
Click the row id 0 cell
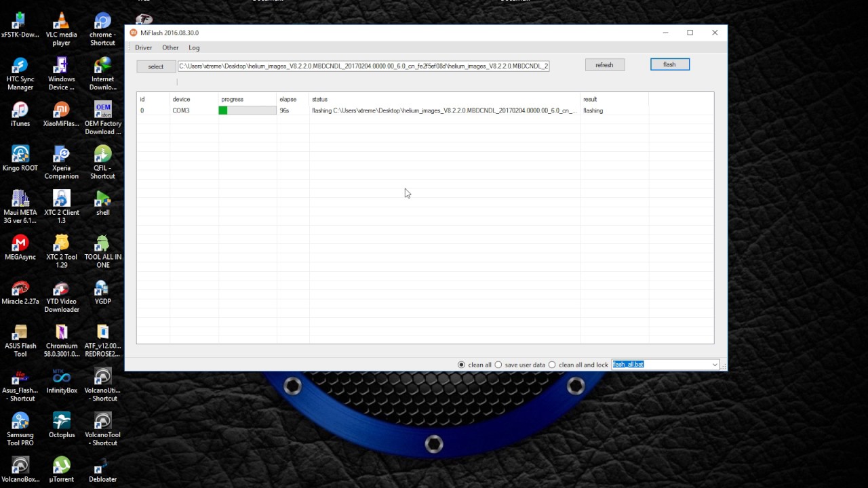point(153,110)
